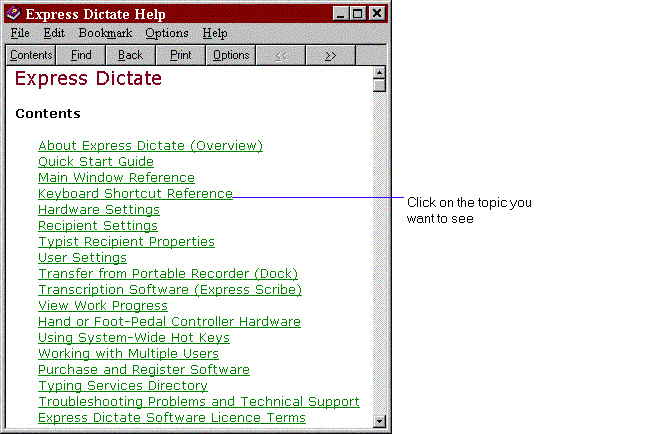Open the Options menu in menu bar
Viewport: 667px width, 434px height.
(167, 33)
